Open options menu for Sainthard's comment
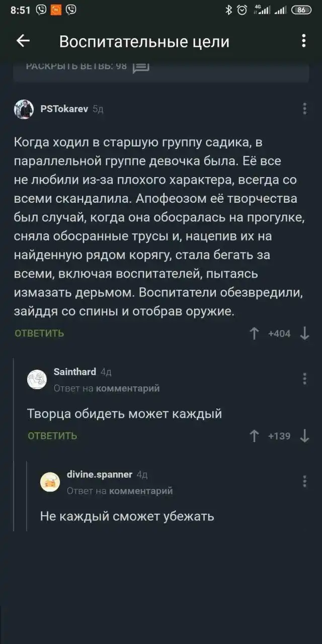Screen dimensions: 322x644 (x=304, y=378)
